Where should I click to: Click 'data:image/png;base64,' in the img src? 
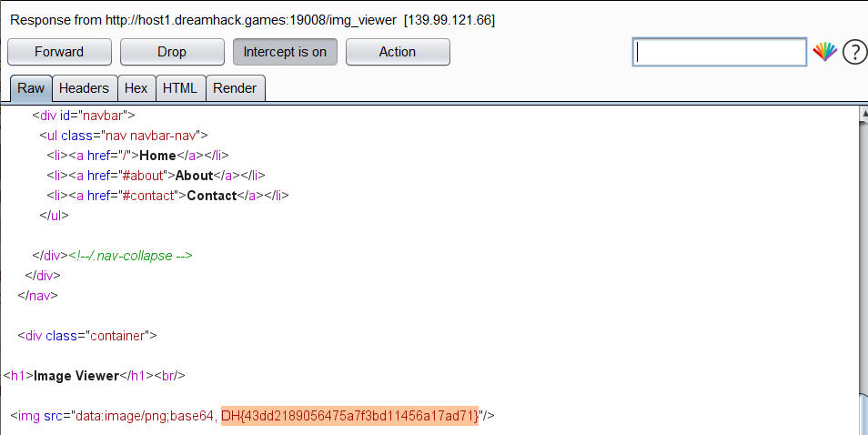pos(146,416)
